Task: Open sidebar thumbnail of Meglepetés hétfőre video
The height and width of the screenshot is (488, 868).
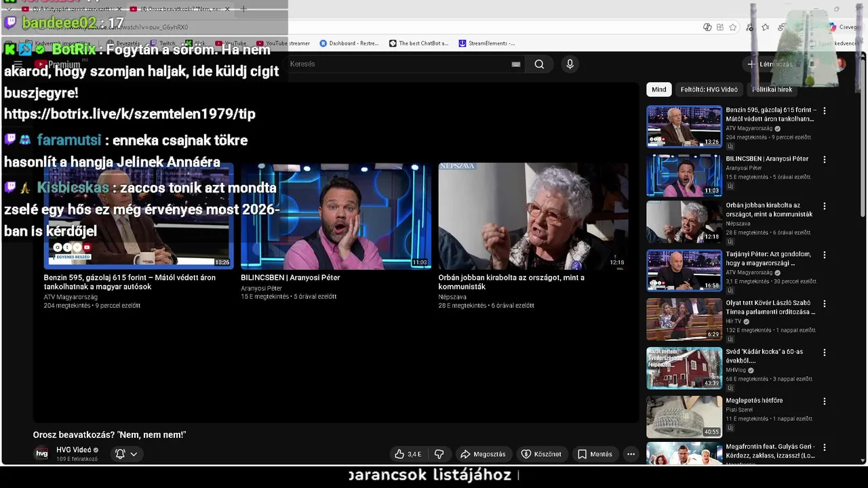Action: coord(684,417)
